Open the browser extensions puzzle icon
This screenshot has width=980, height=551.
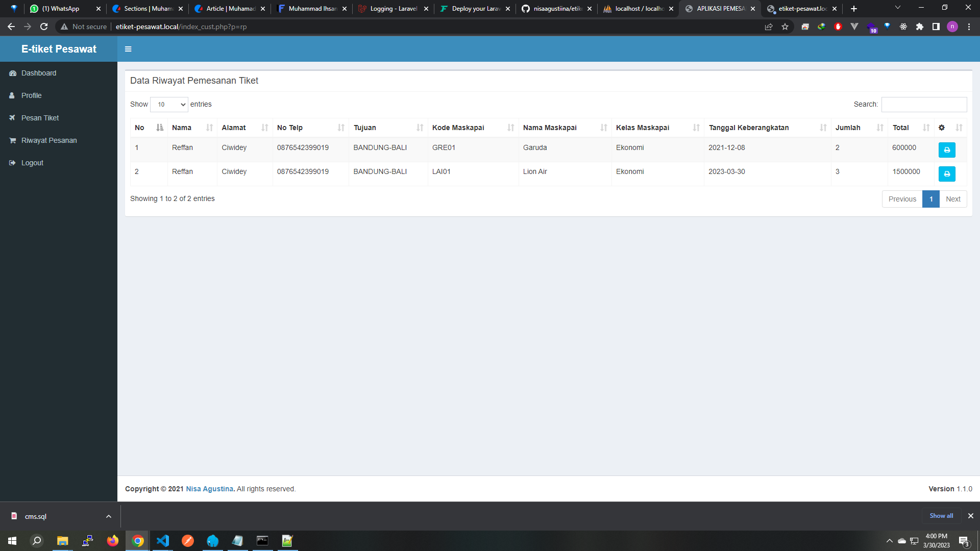tap(920, 27)
